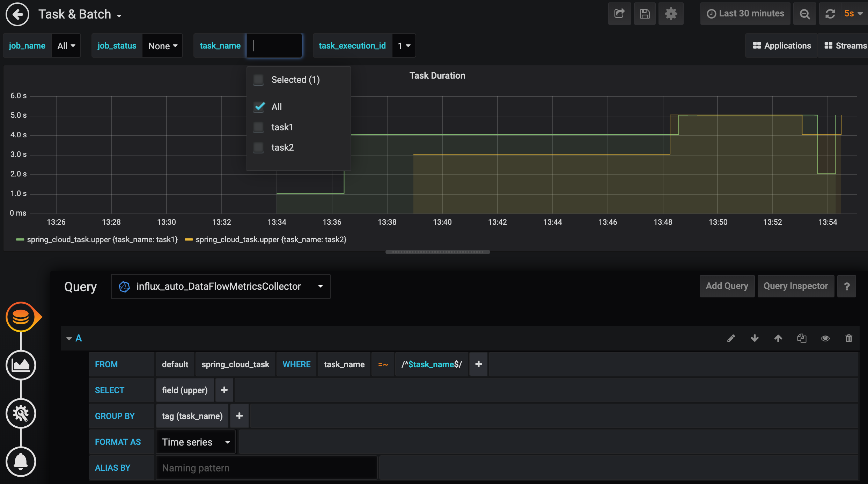The height and width of the screenshot is (484, 868).
Task: Open the data source influx dropdown
Action: click(x=221, y=287)
